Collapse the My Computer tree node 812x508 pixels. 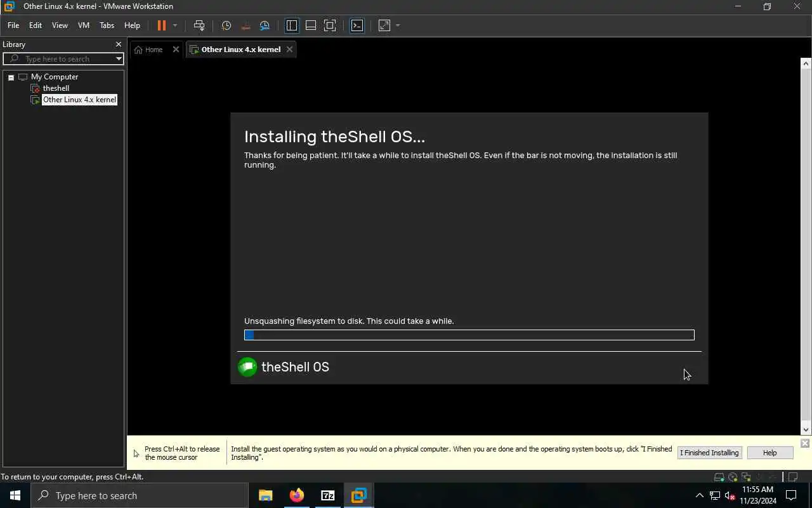11,77
